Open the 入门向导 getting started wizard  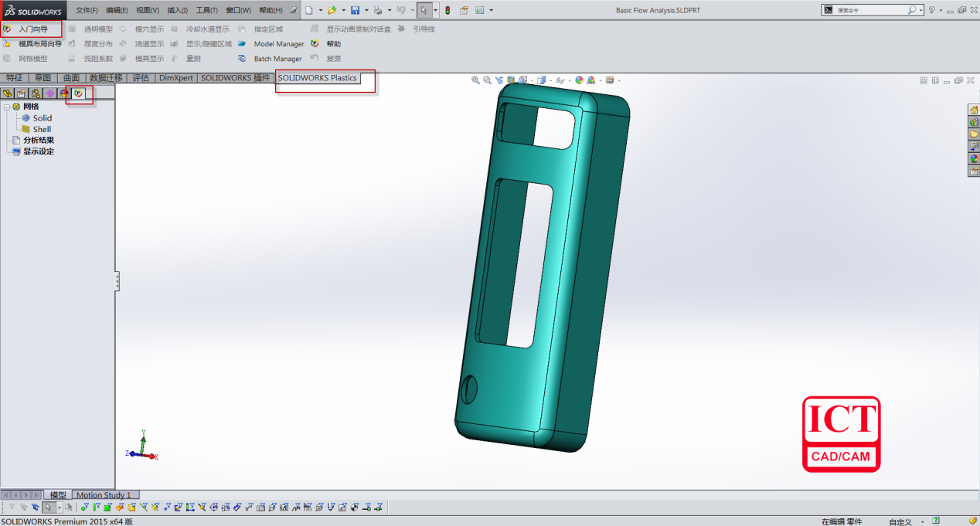pos(32,29)
